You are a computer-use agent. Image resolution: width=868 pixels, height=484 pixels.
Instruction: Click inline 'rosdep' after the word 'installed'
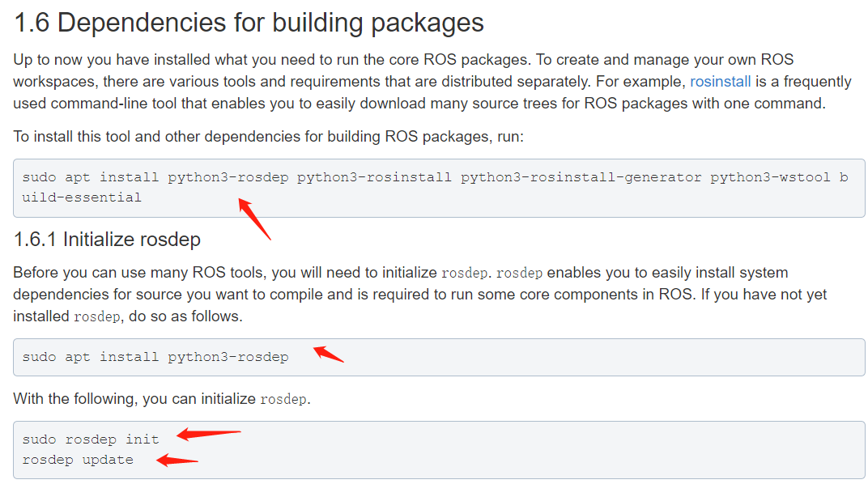click(x=97, y=317)
